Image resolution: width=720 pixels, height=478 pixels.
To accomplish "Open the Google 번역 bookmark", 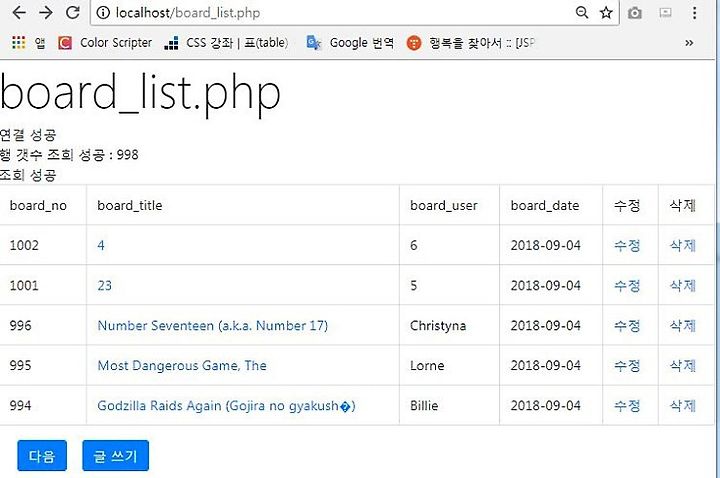I will (x=350, y=43).
